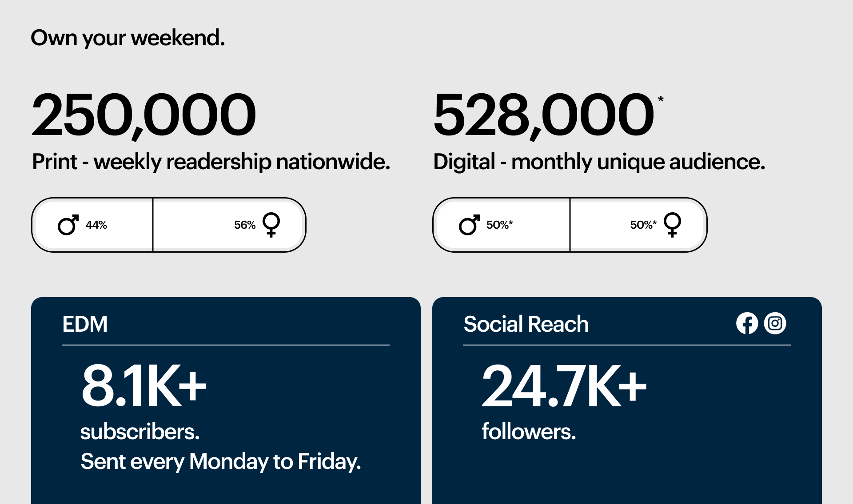Viewport: 853px width, 504px height.
Task: Click the female symbol beside 56%
Action: 271,225
